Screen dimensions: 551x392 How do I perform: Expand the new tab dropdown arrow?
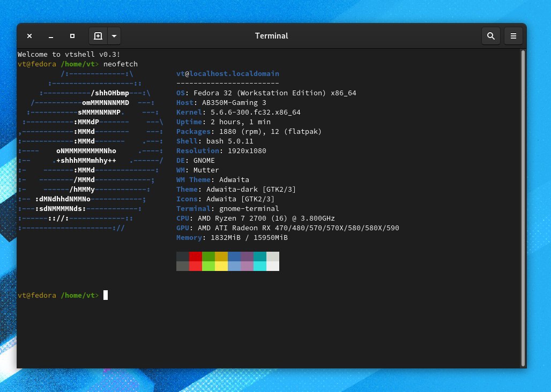coord(114,36)
